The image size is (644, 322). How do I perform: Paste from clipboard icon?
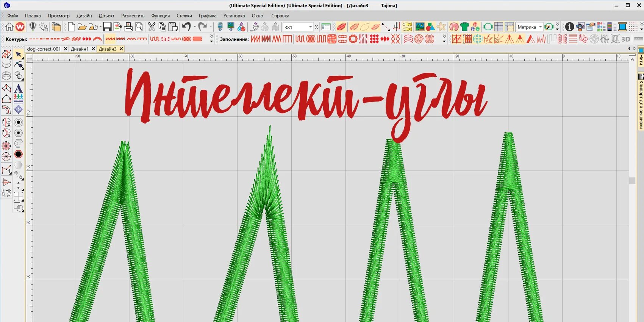(x=173, y=27)
